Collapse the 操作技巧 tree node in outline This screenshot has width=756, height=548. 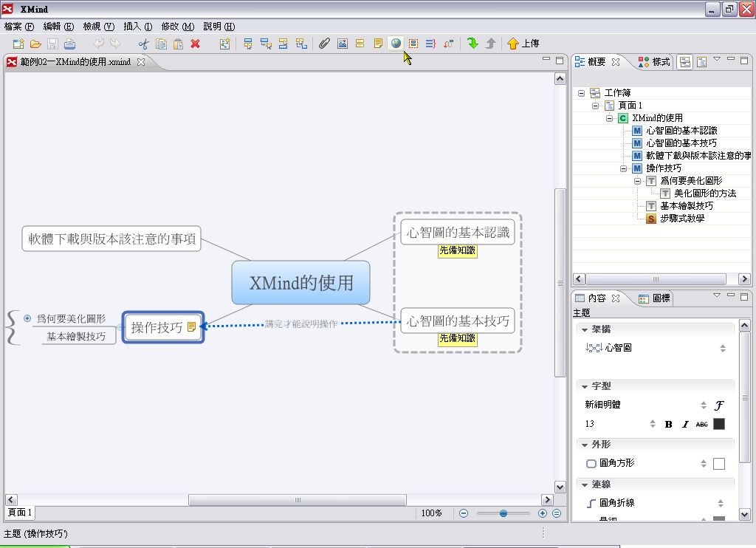pos(623,168)
